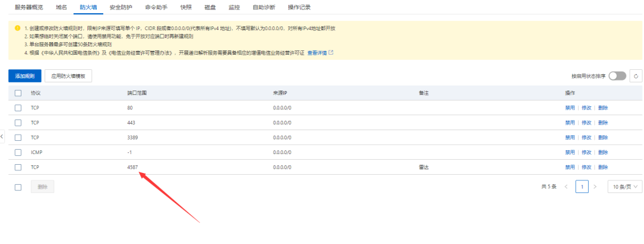Viewport: 644px width, 244px height.
Task: Click 修改 for port 3389 rule
Action: point(587,137)
